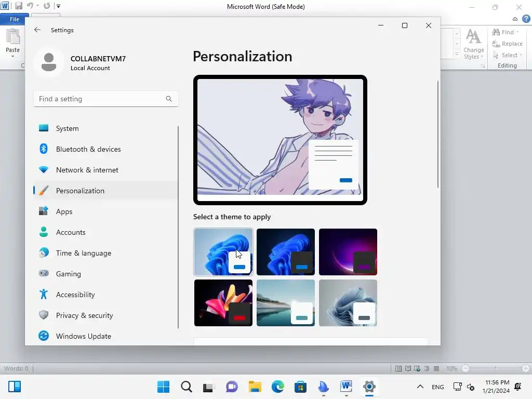Switch to Print Layout view in Word

click(398, 368)
